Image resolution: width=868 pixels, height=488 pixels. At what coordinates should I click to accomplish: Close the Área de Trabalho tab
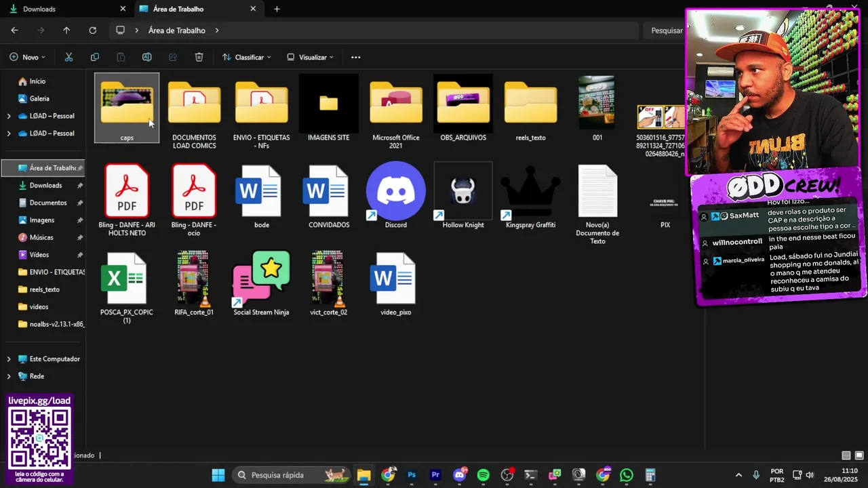[x=253, y=9]
